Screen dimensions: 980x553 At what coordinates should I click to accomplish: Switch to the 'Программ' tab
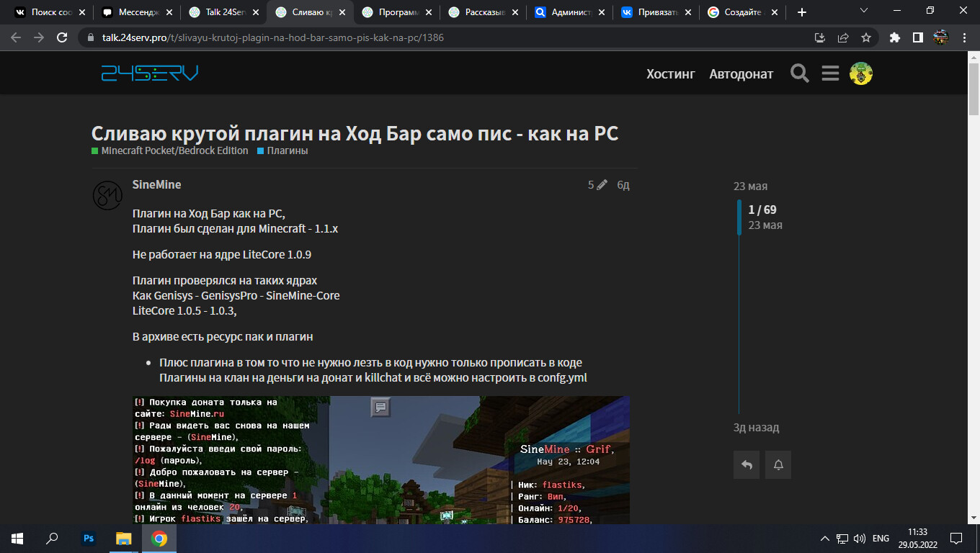click(x=396, y=12)
